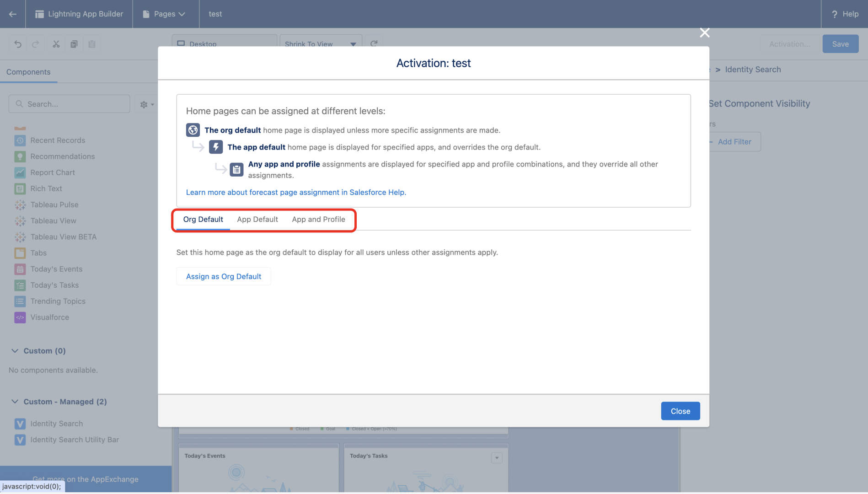This screenshot has height=494, width=868.
Task: Open the Today's Tasks card dropdown arrow
Action: [x=497, y=458]
